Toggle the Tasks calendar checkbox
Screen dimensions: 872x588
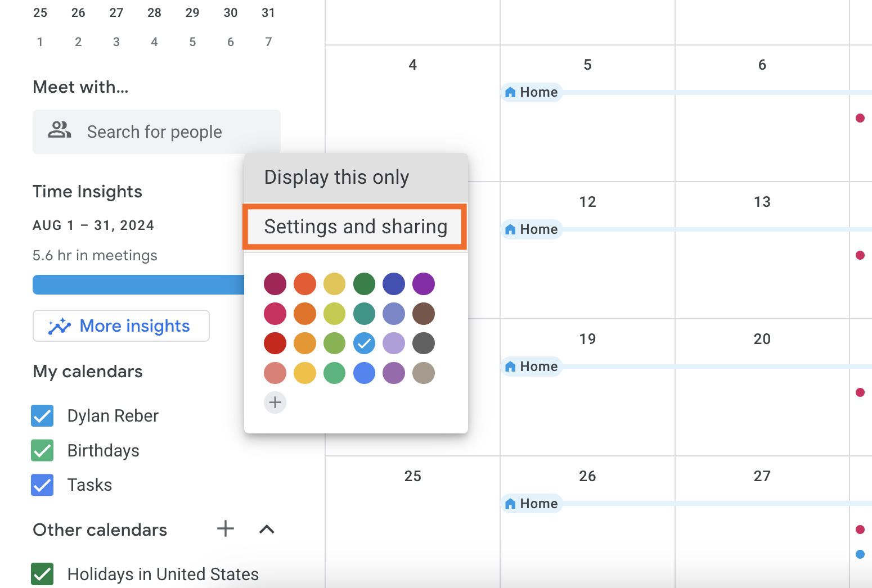coord(43,485)
